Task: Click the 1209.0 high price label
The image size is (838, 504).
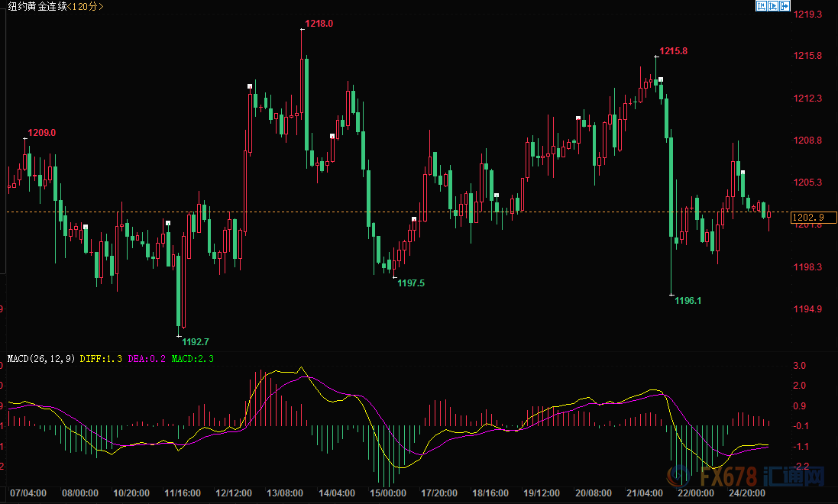Action: tap(42, 133)
